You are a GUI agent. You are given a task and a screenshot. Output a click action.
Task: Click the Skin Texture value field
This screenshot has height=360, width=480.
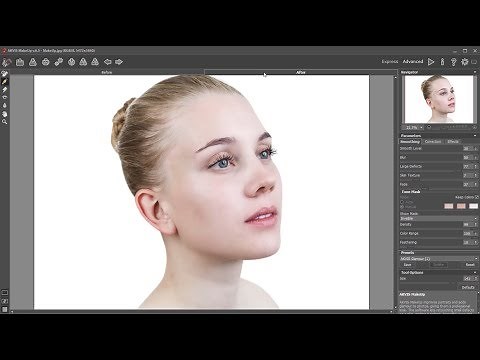(468, 175)
